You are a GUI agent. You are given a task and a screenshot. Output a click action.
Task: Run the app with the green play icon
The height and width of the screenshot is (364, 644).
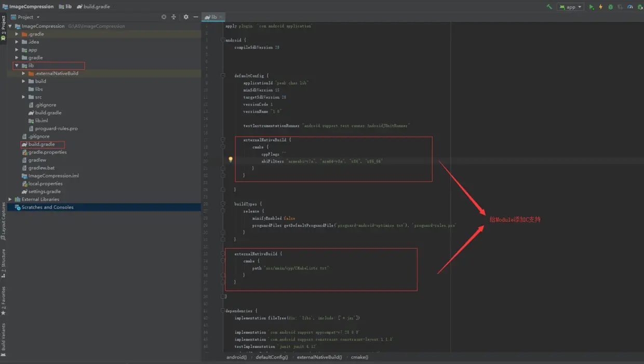point(591,7)
